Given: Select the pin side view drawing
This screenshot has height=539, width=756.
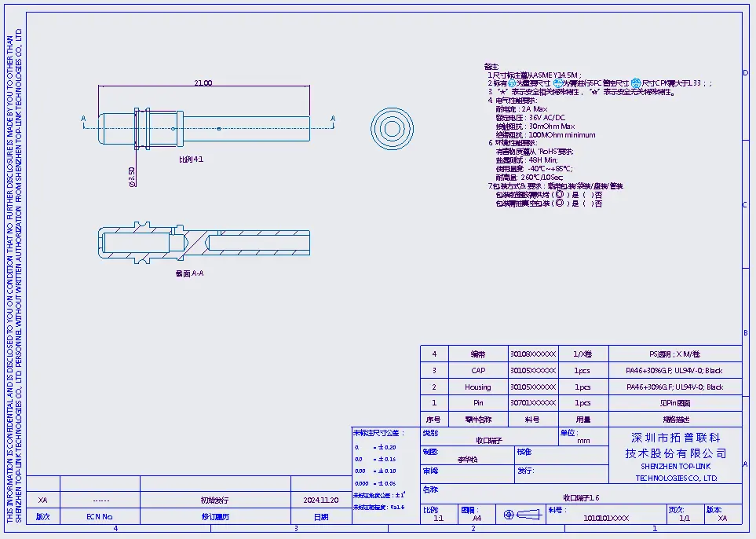Looking at the screenshot, I should [x=203, y=128].
